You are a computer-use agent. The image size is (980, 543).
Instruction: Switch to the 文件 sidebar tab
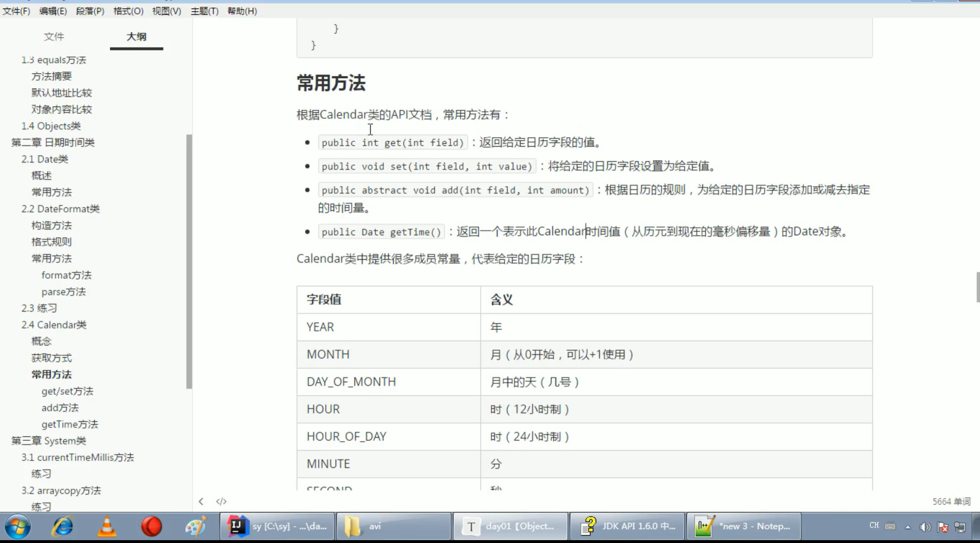54,37
